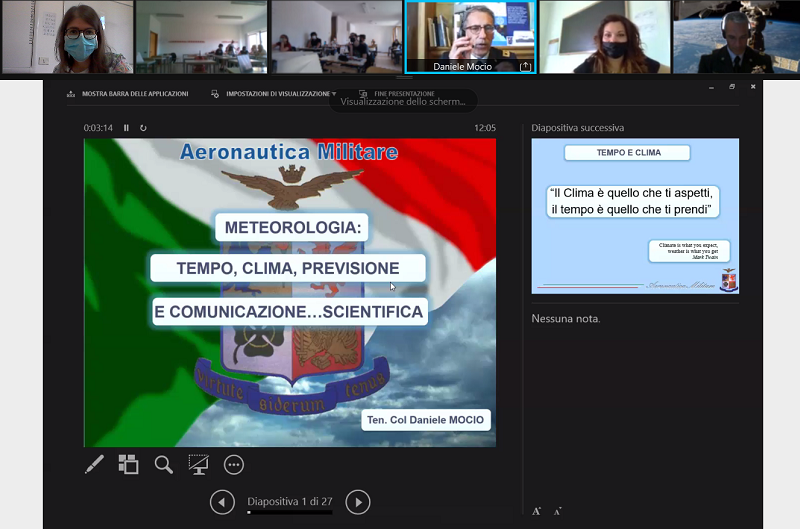
Task: Restore the presenter view window size
Action: point(732,87)
